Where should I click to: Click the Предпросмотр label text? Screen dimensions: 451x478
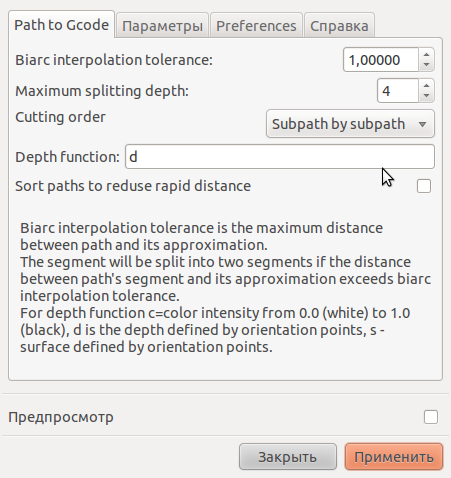click(61, 417)
